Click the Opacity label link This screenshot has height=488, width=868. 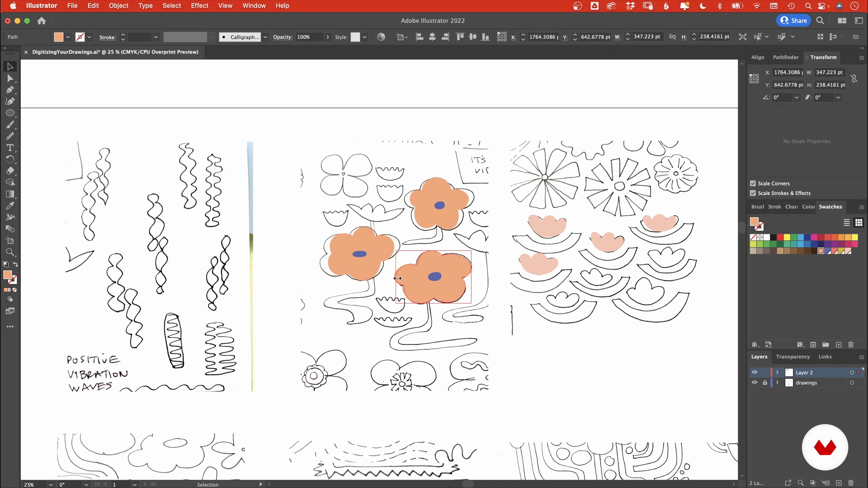(282, 37)
